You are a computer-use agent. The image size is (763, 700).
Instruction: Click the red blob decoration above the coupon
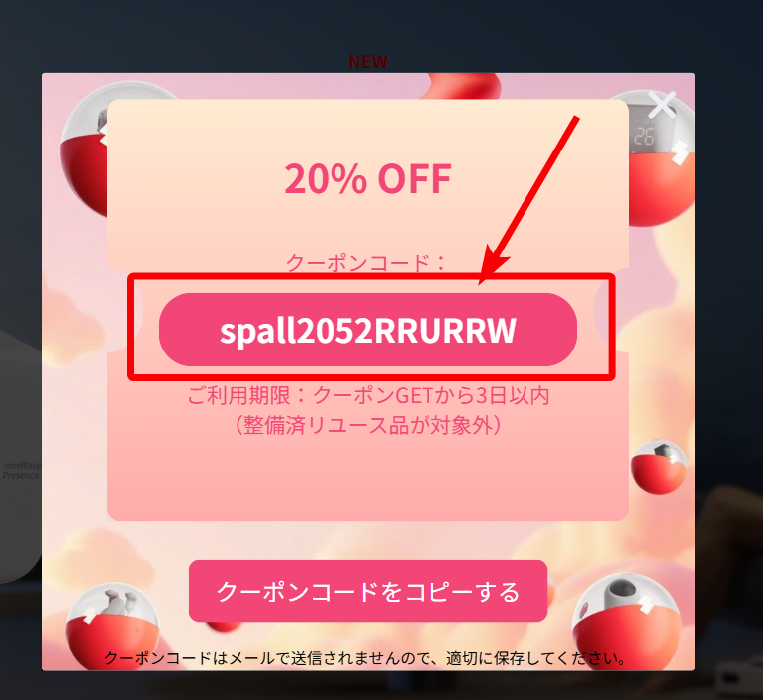[x=462, y=86]
